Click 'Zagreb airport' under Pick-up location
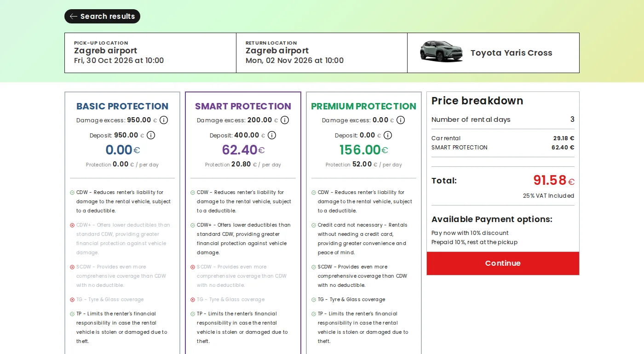The width and height of the screenshot is (644, 354). tap(106, 51)
